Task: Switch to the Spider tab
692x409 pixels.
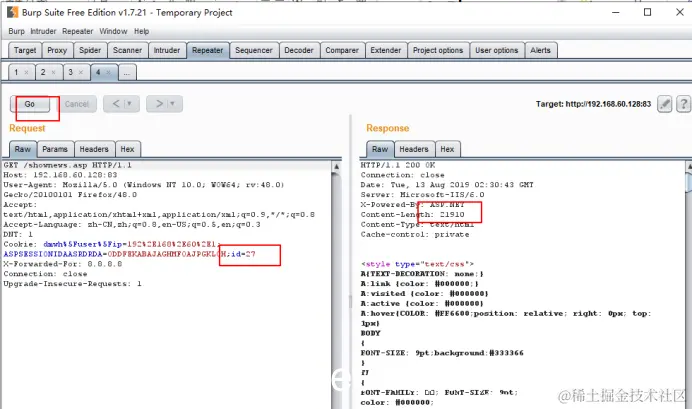Action: [90, 50]
